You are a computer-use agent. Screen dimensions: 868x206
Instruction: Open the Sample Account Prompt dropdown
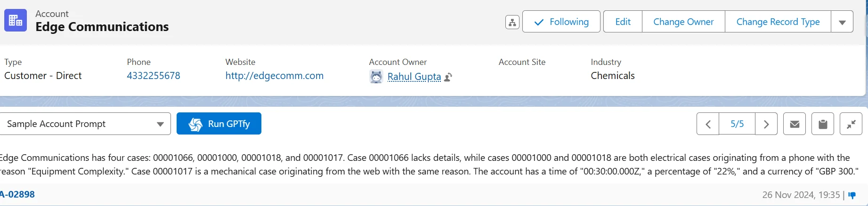click(x=84, y=124)
